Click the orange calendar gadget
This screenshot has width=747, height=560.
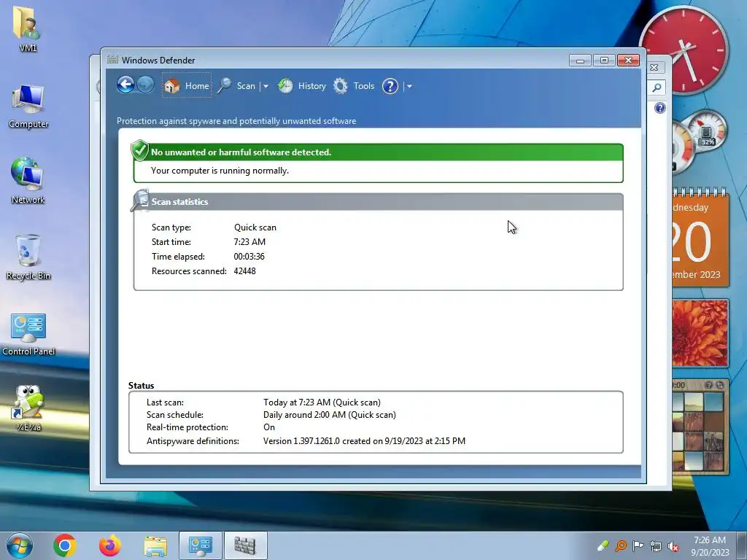[x=700, y=238]
